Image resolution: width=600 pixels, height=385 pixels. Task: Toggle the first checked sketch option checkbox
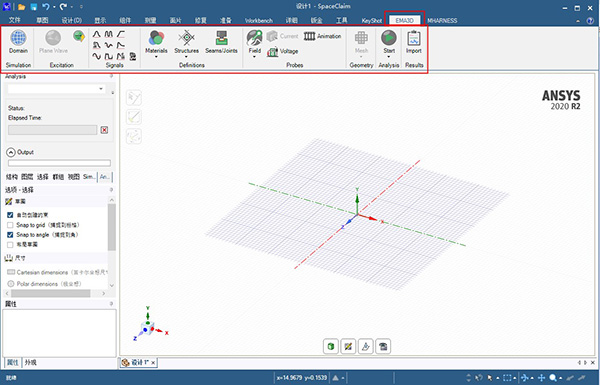(x=10, y=215)
